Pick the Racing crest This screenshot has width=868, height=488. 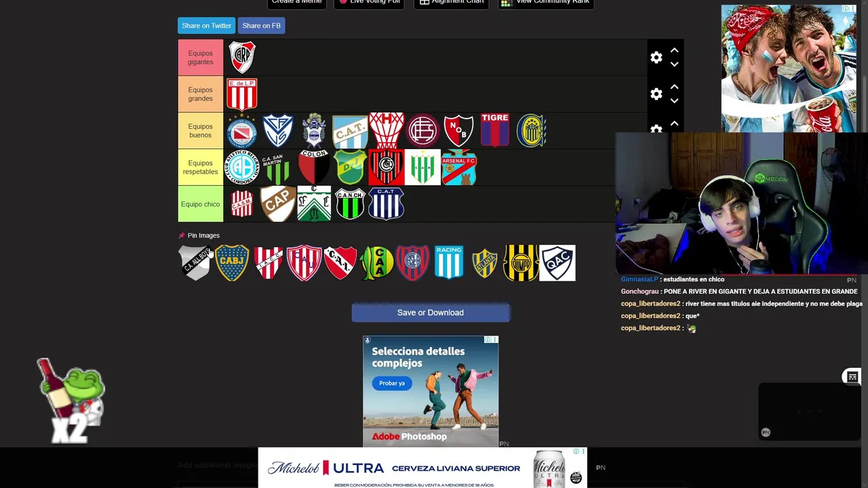pyautogui.click(x=448, y=263)
